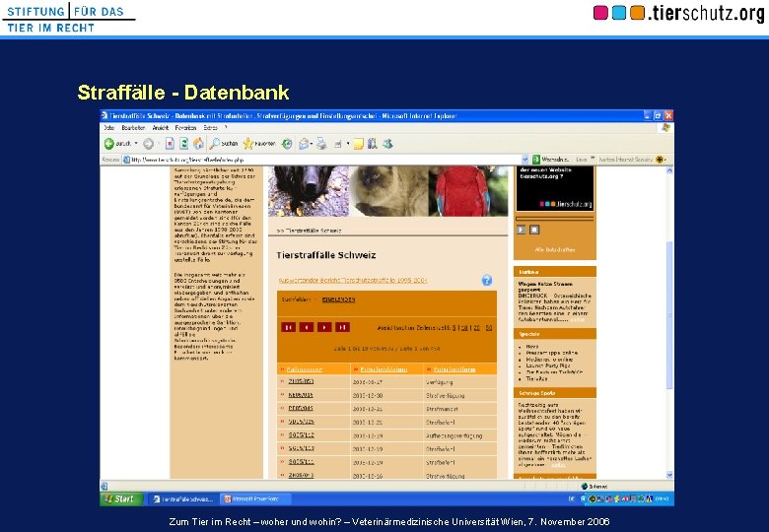Screen dimensions: 769x532
Task: Open the first case dated 2006-06-17
Action: point(301,381)
